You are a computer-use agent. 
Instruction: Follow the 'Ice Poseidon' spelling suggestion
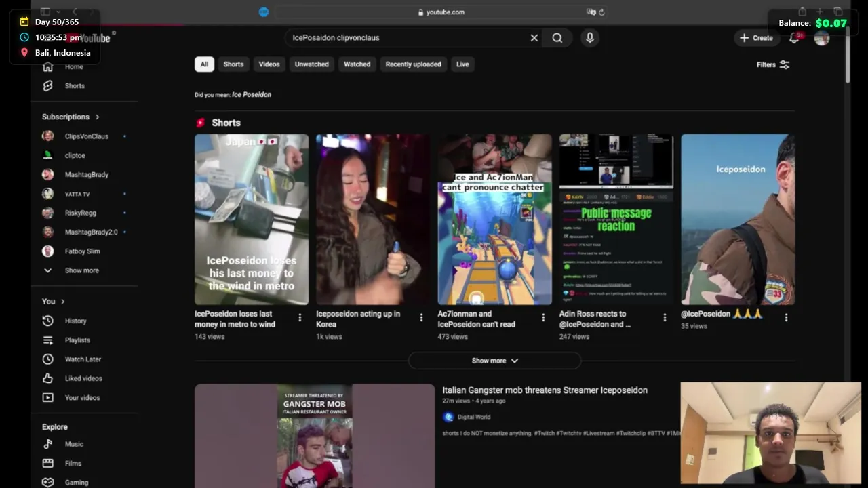pos(252,95)
